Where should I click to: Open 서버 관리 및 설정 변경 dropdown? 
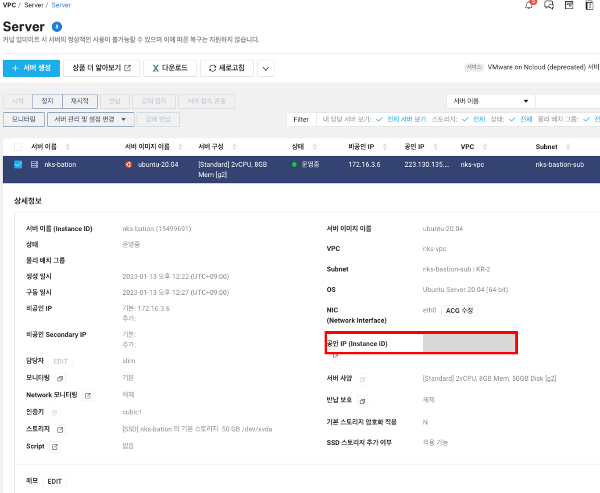point(91,119)
